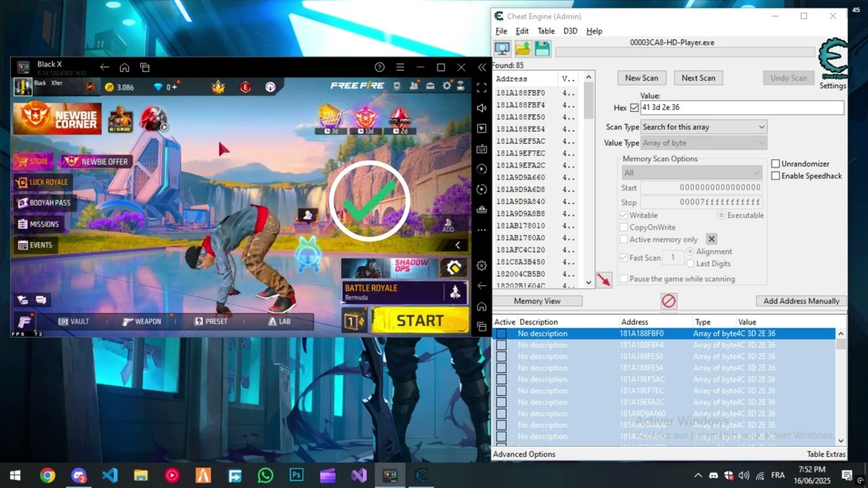This screenshot has width=868, height=488.
Task: Open hamburger menu in Black X title bar
Action: (400, 67)
